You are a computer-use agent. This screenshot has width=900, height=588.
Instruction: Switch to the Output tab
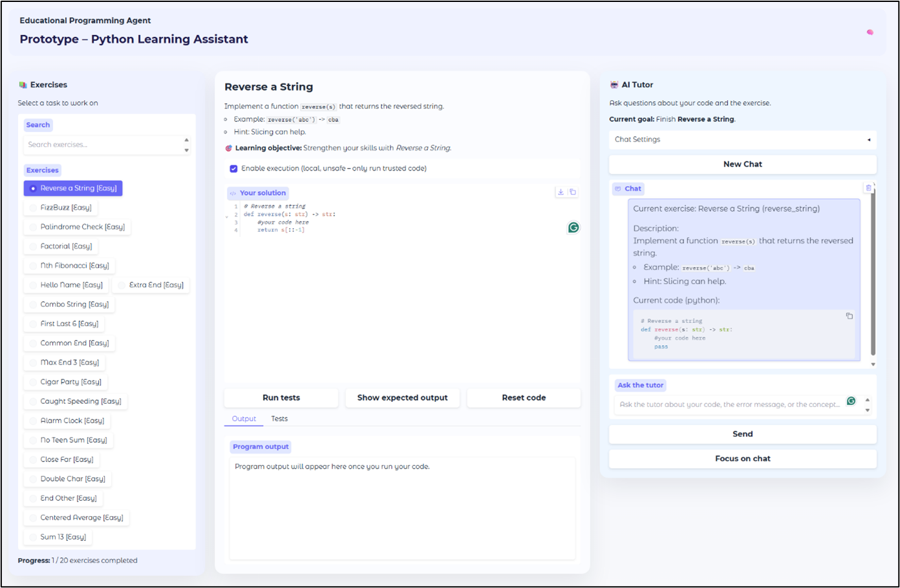(244, 419)
